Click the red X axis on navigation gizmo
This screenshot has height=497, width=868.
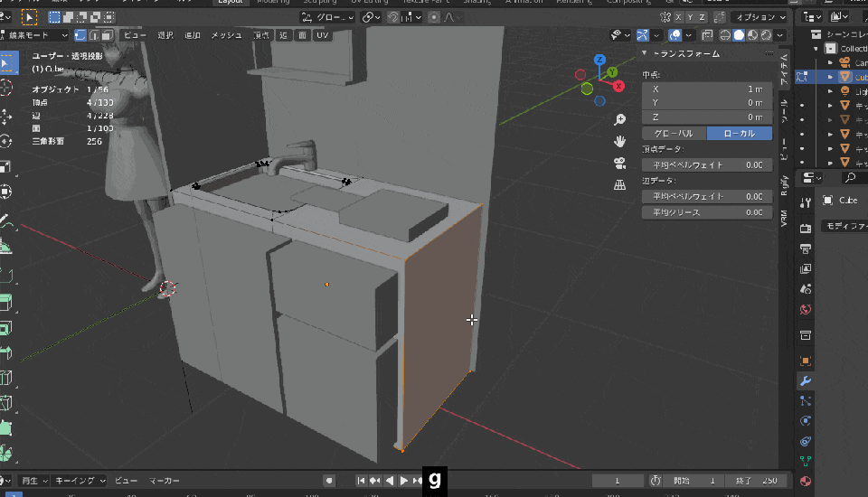pyautogui.click(x=619, y=86)
